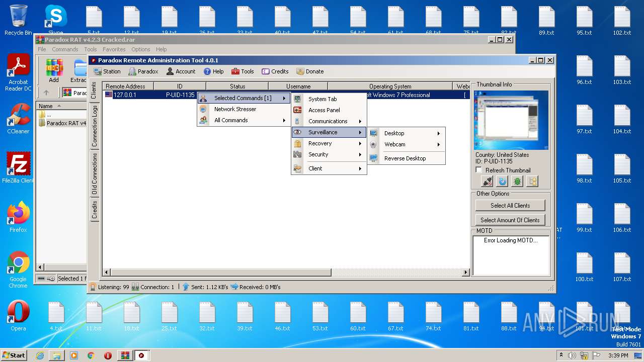Click Internet Explorer taskbar icon
644x362 pixels.
[x=40, y=355]
